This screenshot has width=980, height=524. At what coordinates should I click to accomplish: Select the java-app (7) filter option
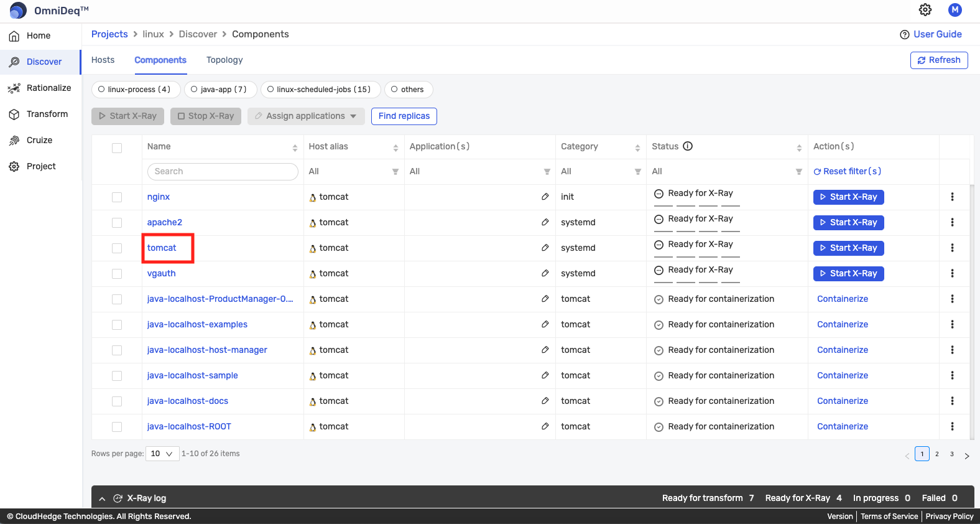point(221,90)
